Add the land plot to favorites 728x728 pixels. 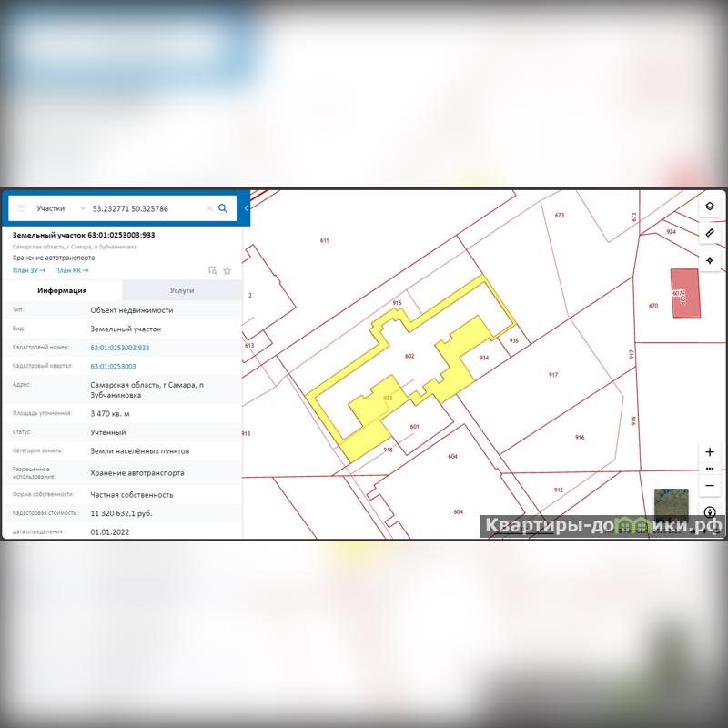point(227,270)
